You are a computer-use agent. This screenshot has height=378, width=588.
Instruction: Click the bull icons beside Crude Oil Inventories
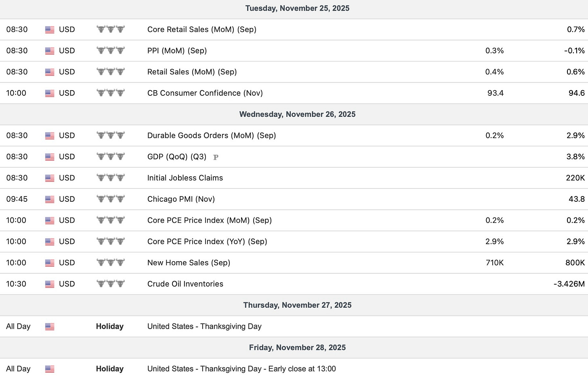(110, 283)
